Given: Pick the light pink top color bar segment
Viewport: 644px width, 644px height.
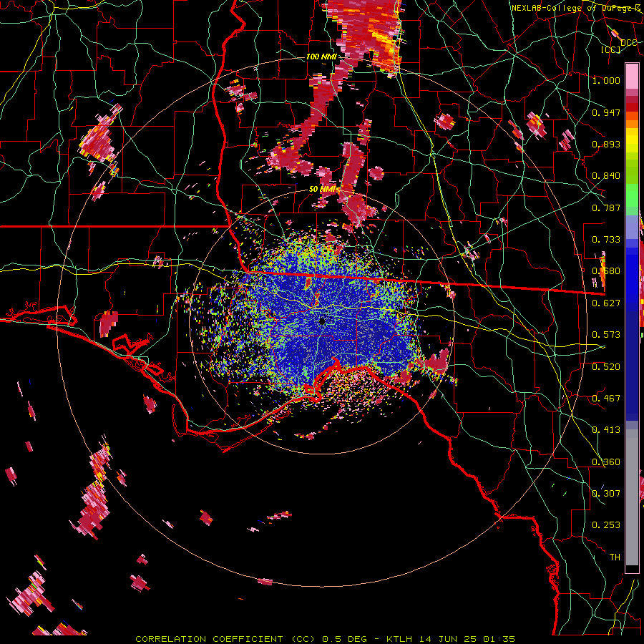Looking at the screenshot, I should 632,77.
